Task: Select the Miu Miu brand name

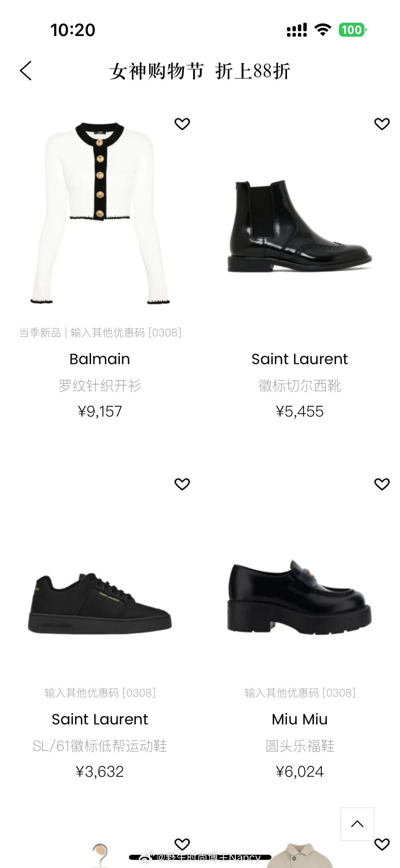Action: pyautogui.click(x=300, y=719)
